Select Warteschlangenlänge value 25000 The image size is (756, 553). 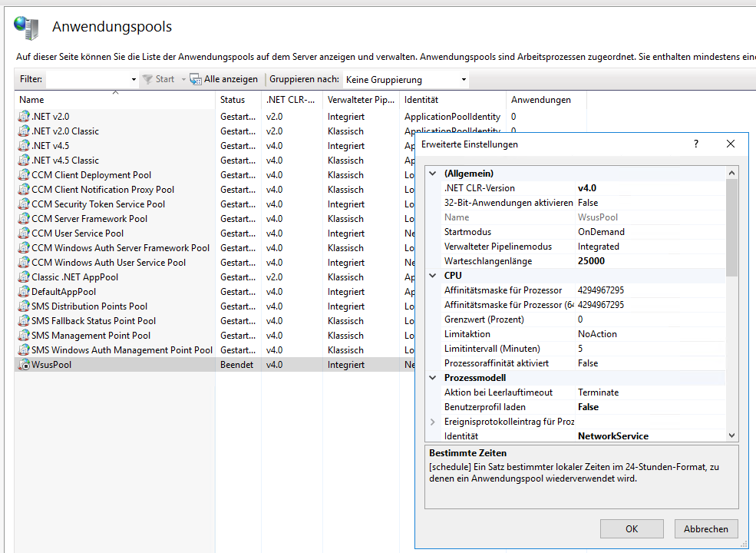point(591,261)
